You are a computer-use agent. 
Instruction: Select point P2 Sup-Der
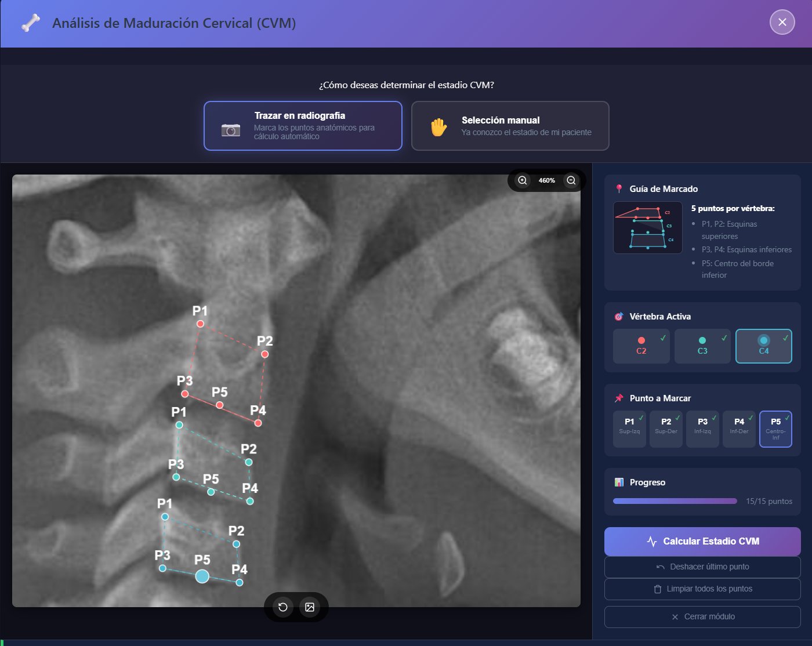(x=666, y=429)
